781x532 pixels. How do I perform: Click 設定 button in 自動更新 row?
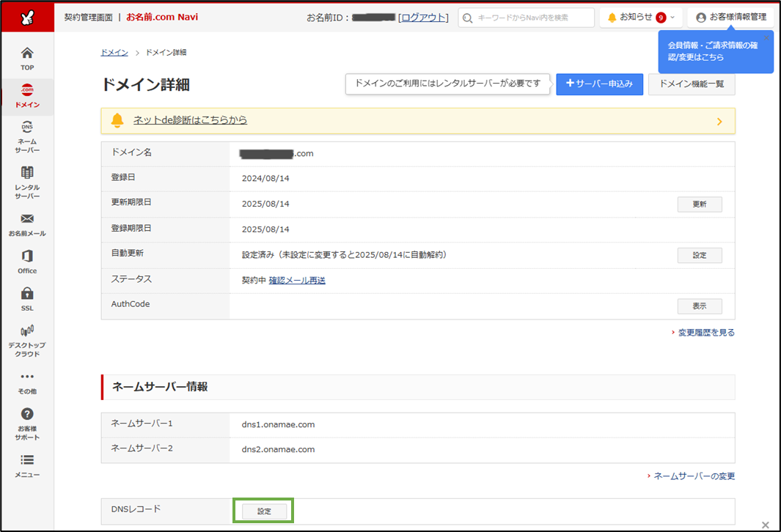[x=700, y=255]
